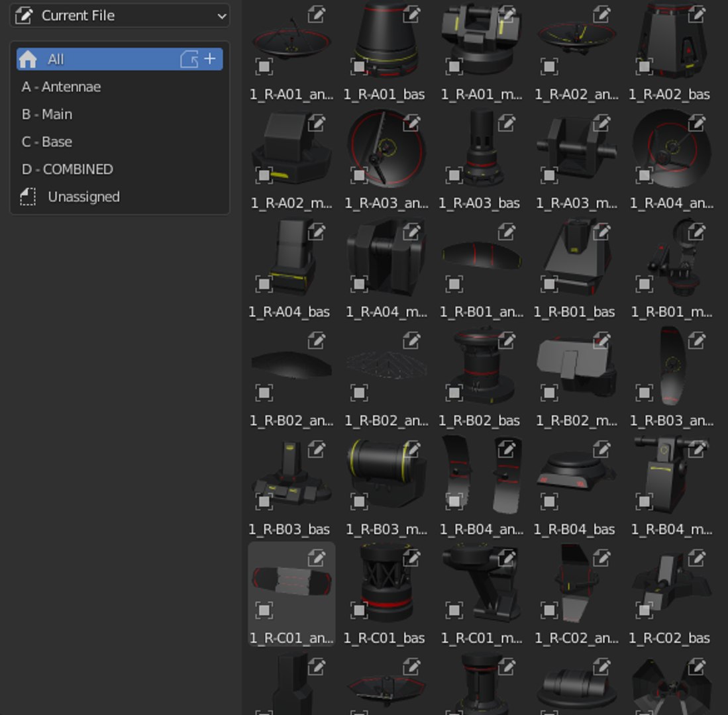Screen dimensions: 728x715
Task: Click the 1_R-C01_bas file name label
Action: pyautogui.click(x=384, y=638)
